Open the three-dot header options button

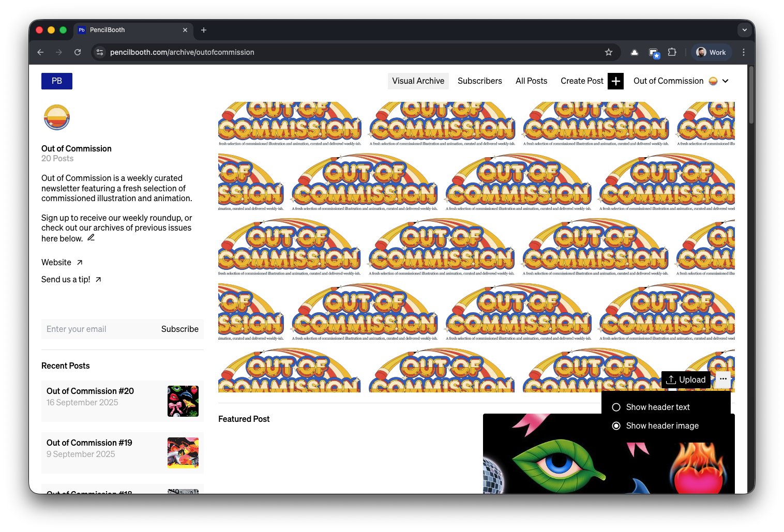point(723,379)
